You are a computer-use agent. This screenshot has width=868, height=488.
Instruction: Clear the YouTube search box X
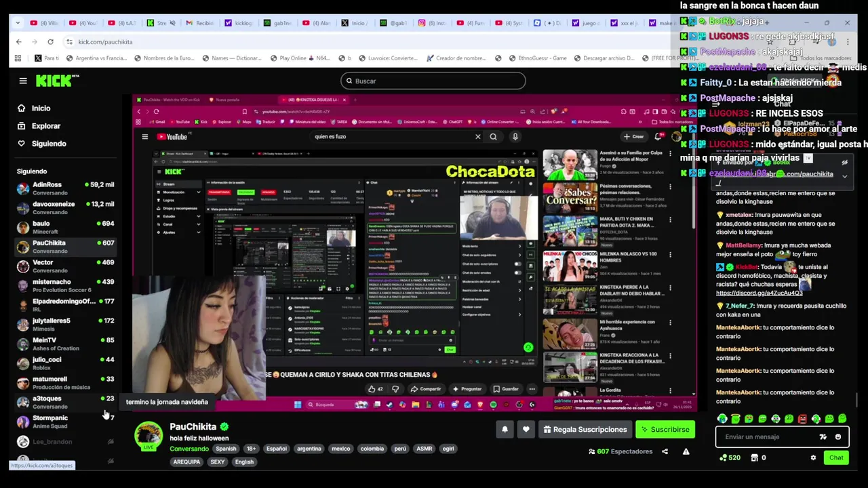pos(477,137)
